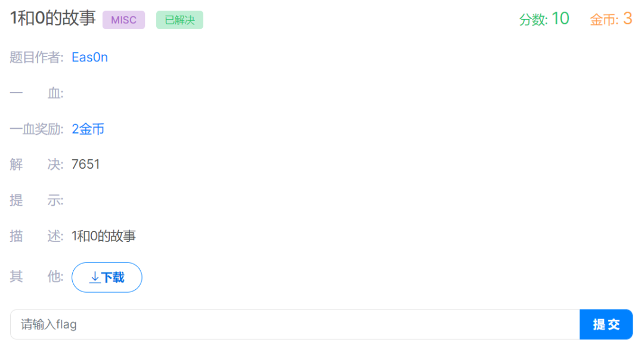Click the 题目作者 label
The image size is (644, 353).
pyautogui.click(x=36, y=57)
